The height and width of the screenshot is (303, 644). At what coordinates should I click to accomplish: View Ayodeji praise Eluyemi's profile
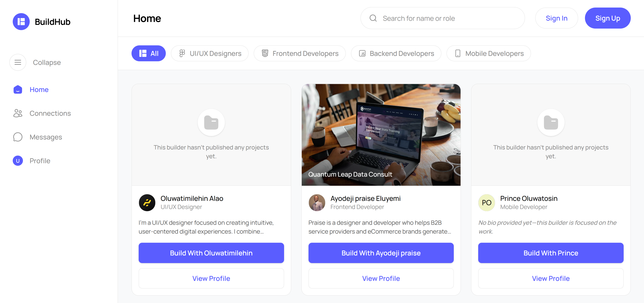coord(381,278)
